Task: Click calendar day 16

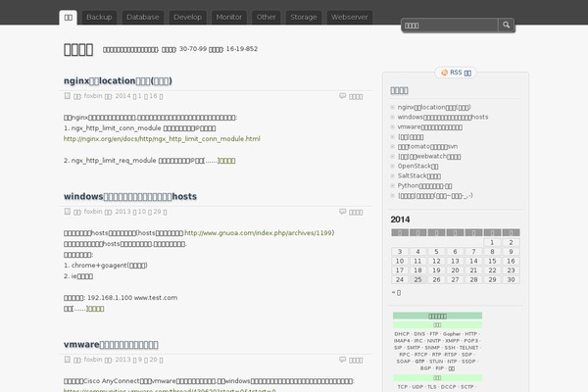Action: pos(511,261)
